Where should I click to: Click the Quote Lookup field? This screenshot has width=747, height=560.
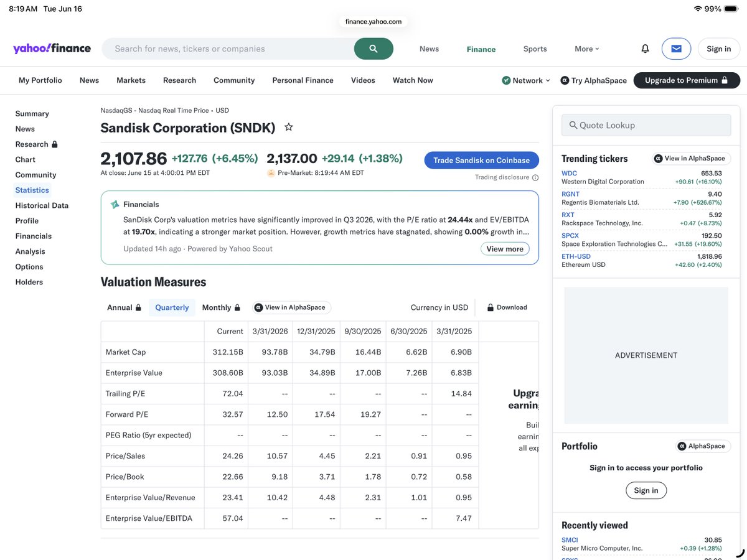pos(646,125)
